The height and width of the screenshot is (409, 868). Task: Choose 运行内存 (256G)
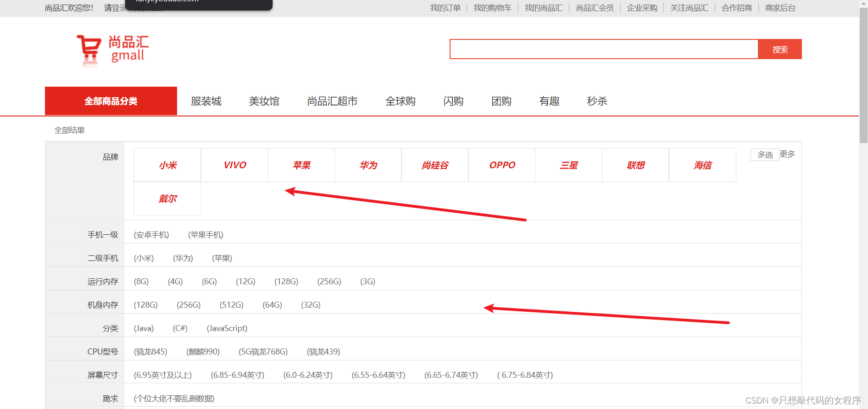(329, 282)
